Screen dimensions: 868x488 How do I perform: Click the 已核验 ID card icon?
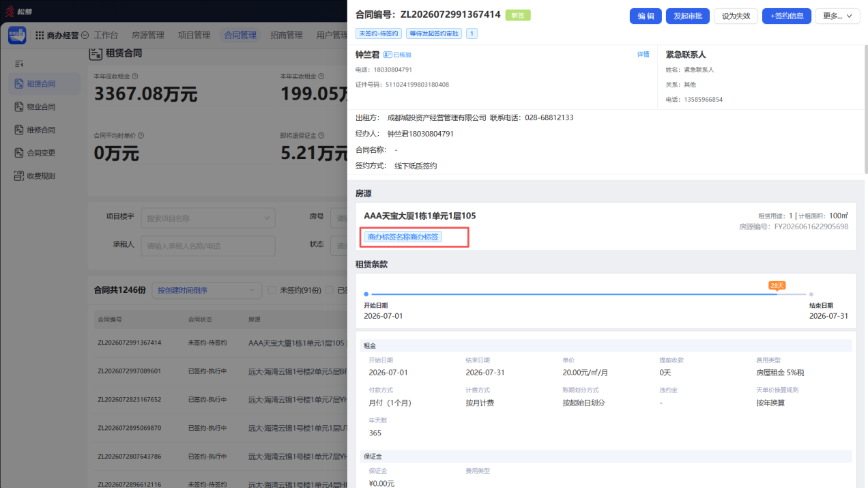pos(387,55)
